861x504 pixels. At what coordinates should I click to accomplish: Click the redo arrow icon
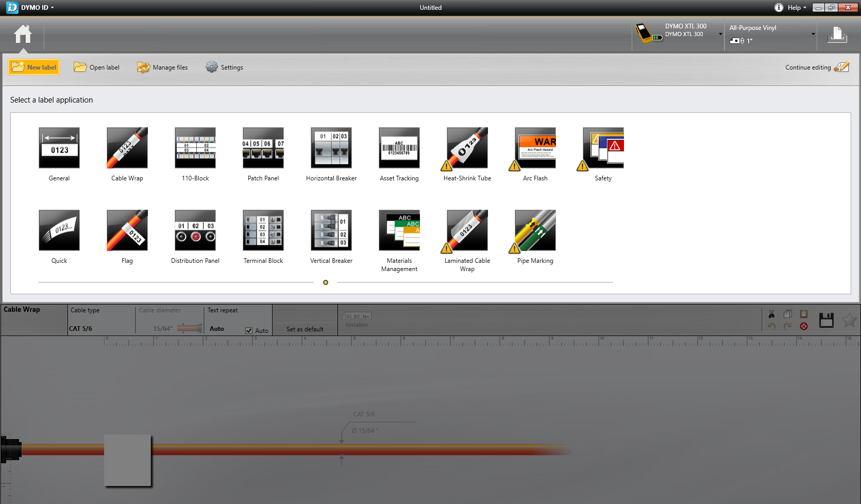tap(787, 326)
